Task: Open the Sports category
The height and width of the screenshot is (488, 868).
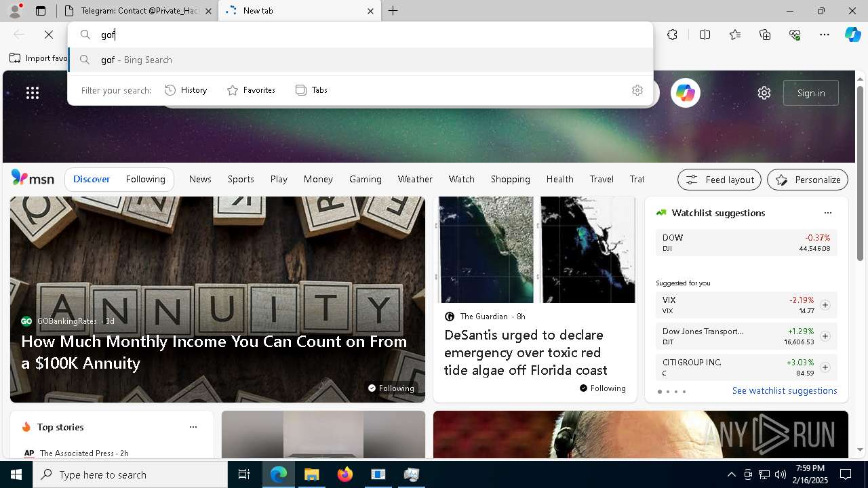Action: [x=241, y=179]
